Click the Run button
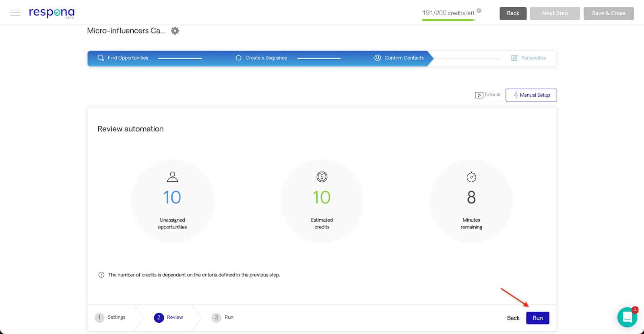This screenshot has height=334, width=644. coord(538,318)
